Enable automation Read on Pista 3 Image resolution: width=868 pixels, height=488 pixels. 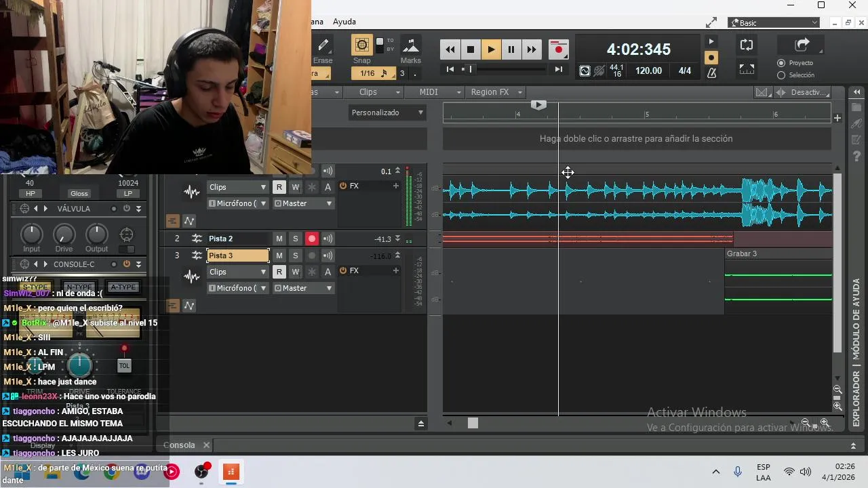[x=279, y=272]
